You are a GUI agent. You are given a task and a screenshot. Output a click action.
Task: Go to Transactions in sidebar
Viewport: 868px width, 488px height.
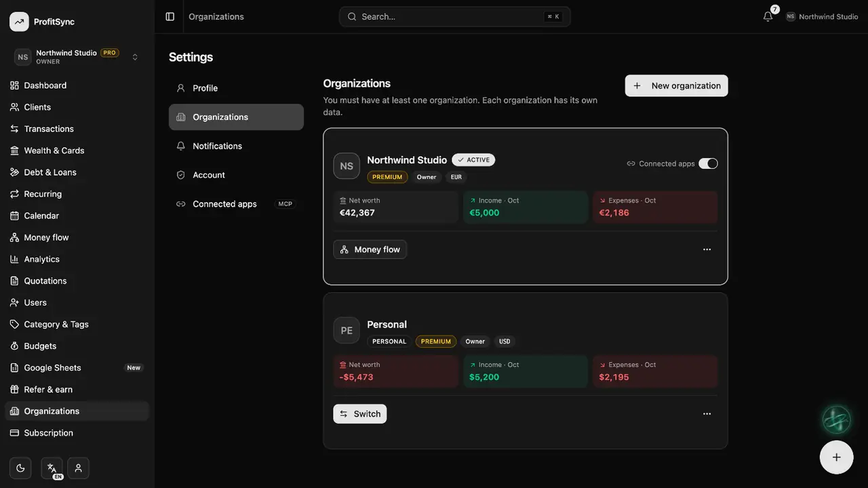77,129
